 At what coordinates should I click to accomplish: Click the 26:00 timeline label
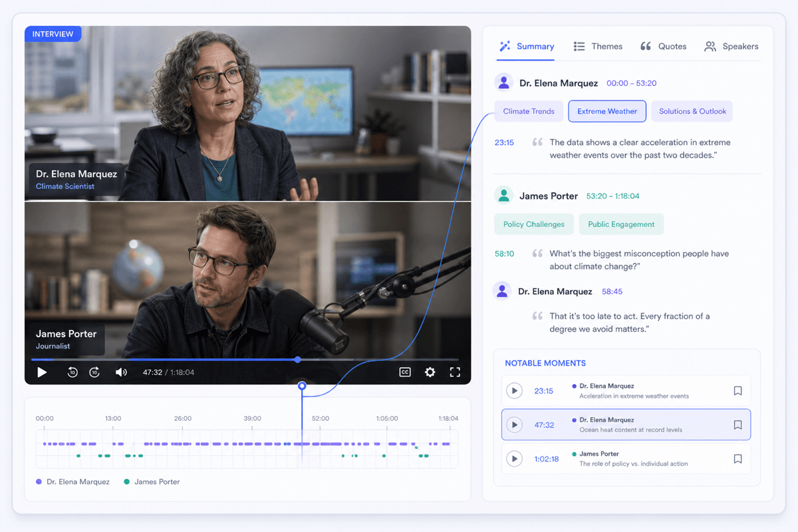tap(183, 418)
